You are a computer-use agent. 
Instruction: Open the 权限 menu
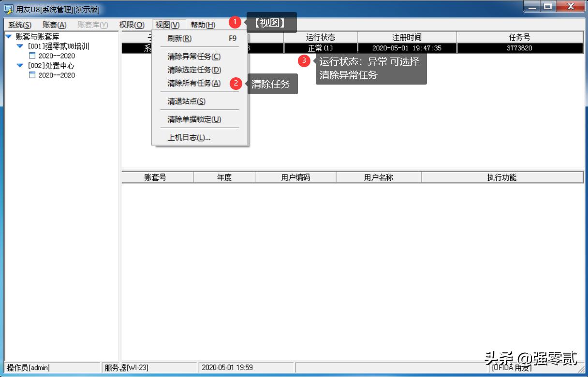[132, 24]
